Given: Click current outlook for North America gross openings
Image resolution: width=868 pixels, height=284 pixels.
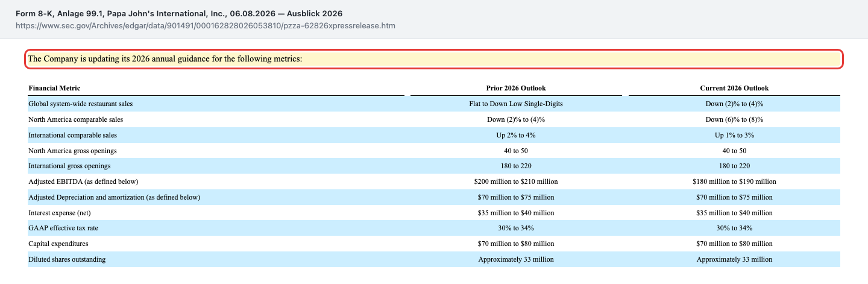Looking at the screenshot, I should pyautogui.click(x=734, y=151).
